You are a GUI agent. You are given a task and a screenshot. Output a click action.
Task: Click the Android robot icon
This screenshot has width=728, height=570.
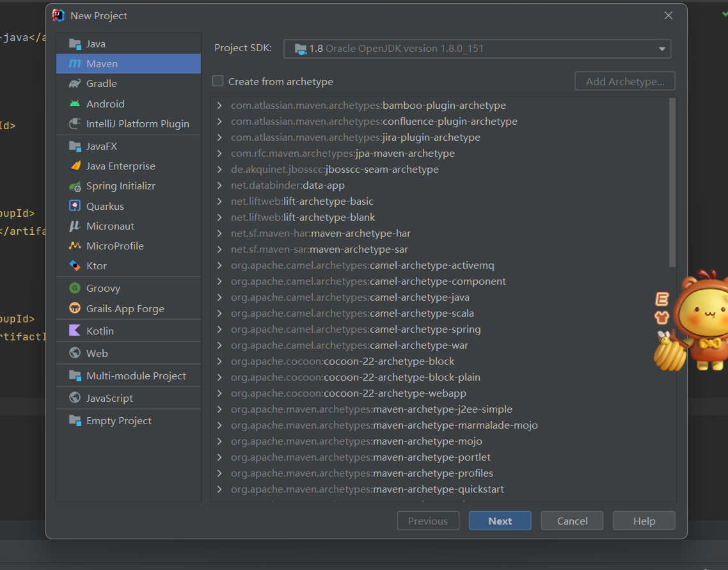coord(75,104)
